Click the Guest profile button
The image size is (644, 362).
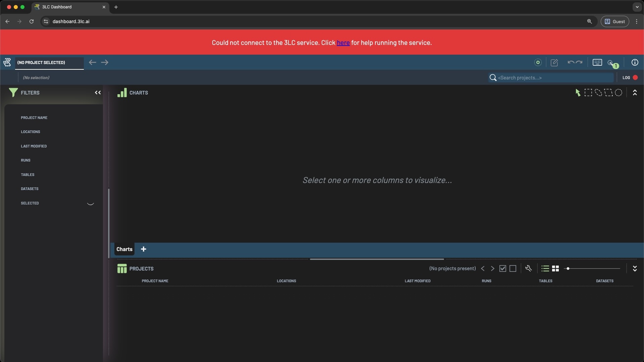pyautogui.click(x=615, y=21)
